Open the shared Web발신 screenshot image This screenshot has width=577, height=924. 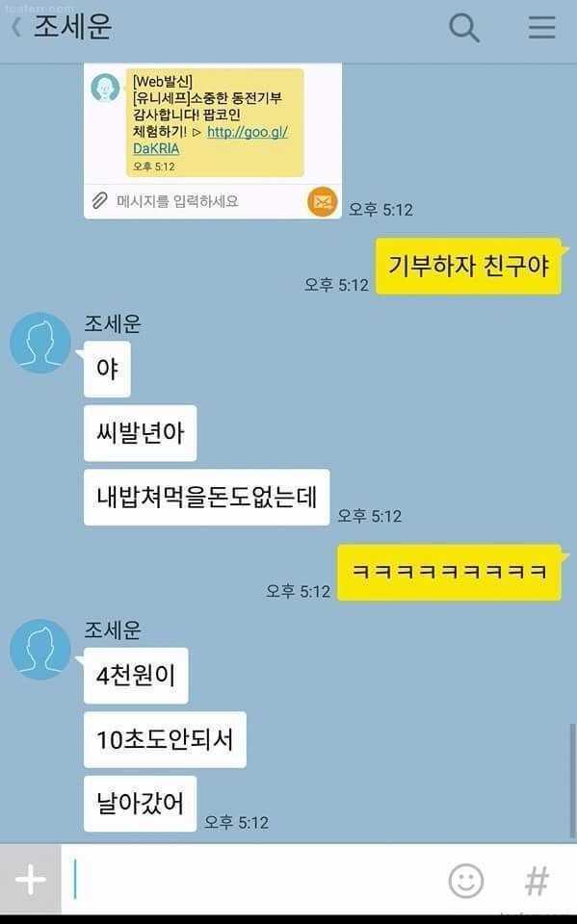tap(212, 141)
